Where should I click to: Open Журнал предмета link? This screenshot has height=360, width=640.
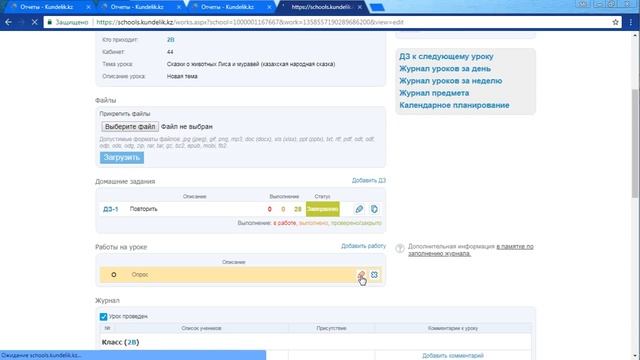tap(434, 93)
